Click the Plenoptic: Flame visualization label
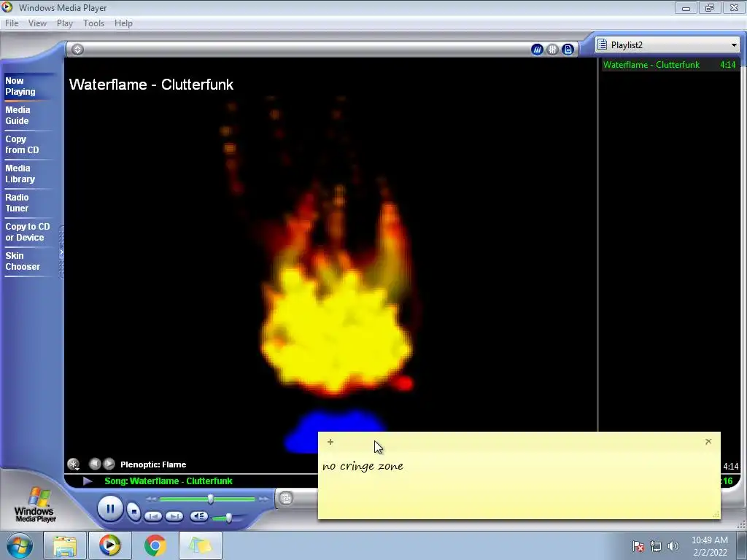Image resolution: width=747 pixels, height=560 pixels. pyautogui.click(x=153, y=464)
